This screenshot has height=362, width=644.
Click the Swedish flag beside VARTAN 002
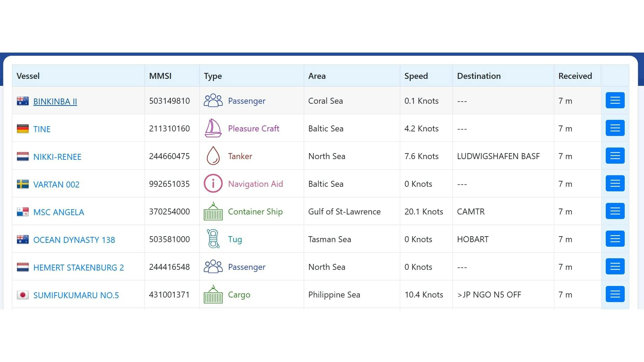23,184
